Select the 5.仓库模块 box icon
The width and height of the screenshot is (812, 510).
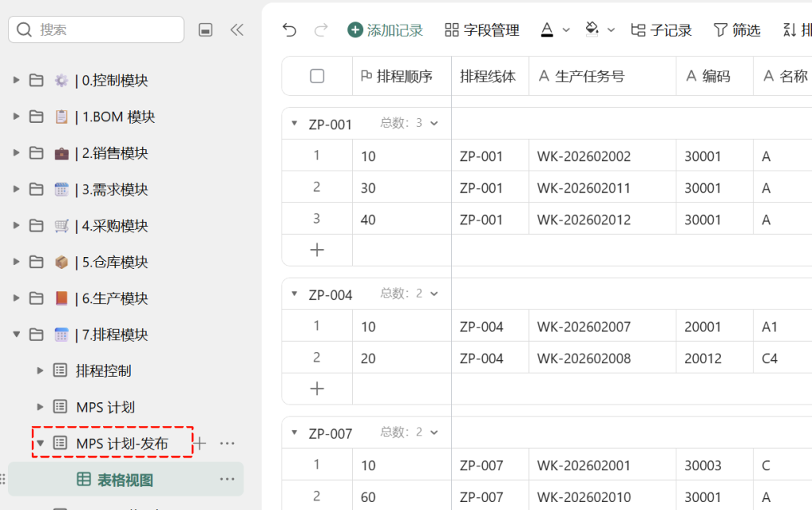(x=62, y=262)
